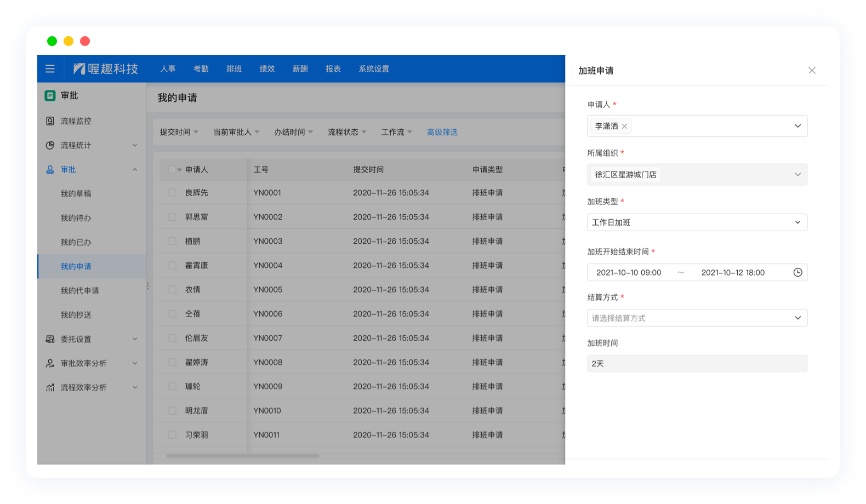866x504 pixels.
Task: Click the 喔趣科技 logo
Action: 106,68
